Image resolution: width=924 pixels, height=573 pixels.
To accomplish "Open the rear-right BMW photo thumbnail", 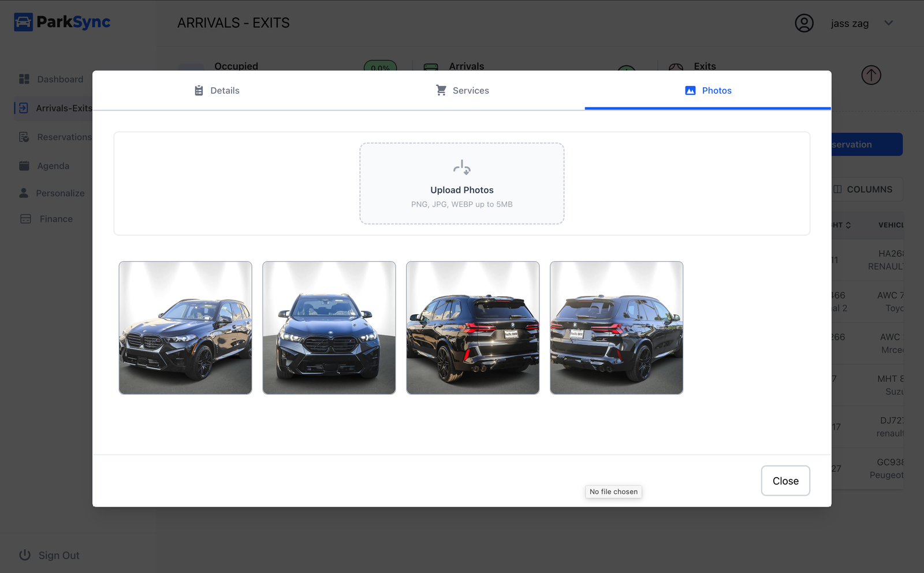I will click(x=473, y=328).
